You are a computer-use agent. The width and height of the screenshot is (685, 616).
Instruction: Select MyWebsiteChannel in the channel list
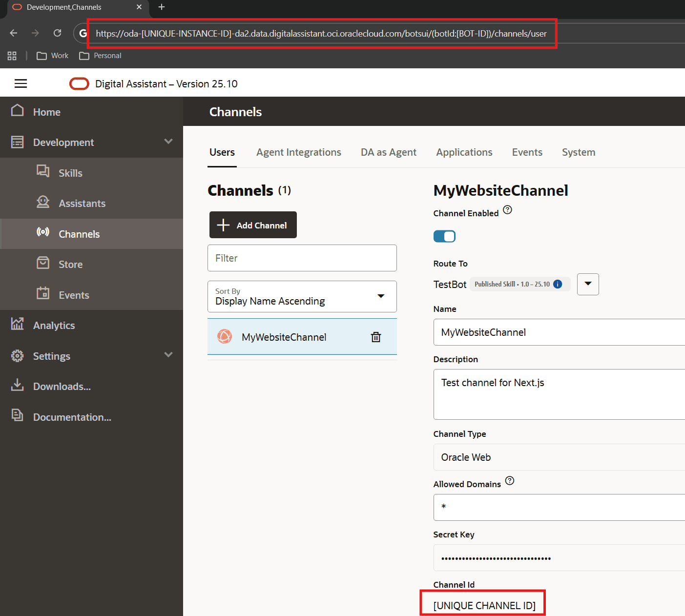[284, 337]
